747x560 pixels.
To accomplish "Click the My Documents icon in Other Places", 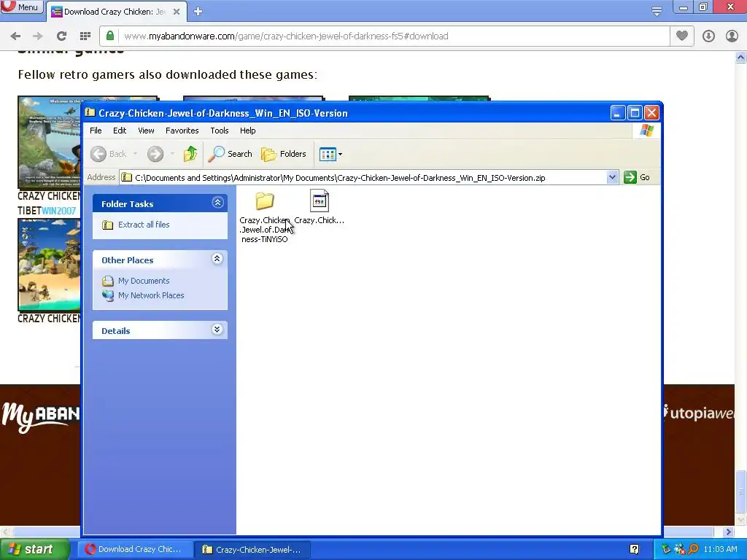I will coord(108,281).
